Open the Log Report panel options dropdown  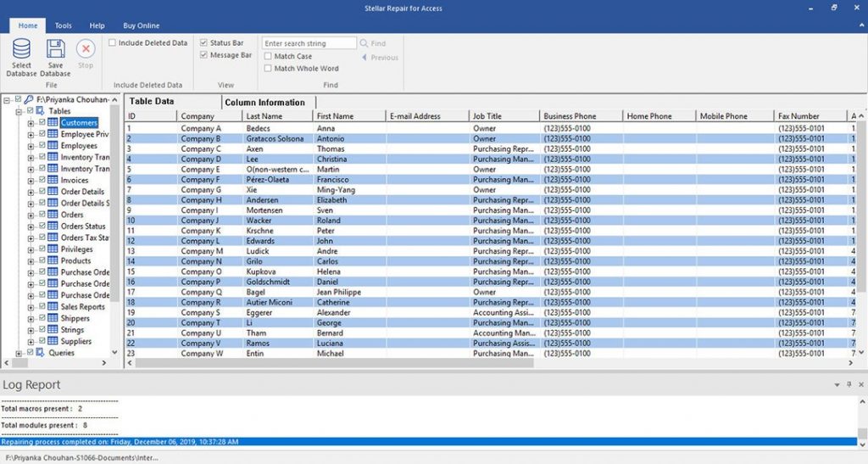(837, 384)
